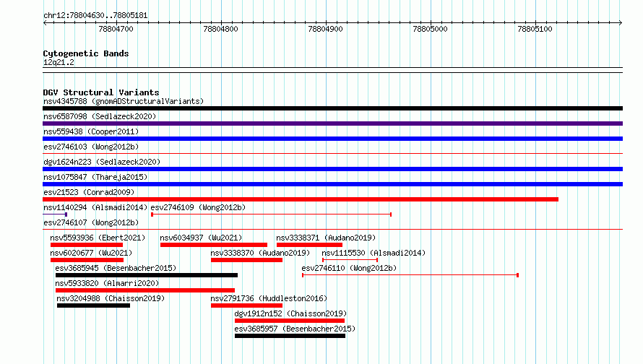The image size is (643, 364).
Task: Click the purple bar of nsv6587098
Action: [x=332, y=123]
